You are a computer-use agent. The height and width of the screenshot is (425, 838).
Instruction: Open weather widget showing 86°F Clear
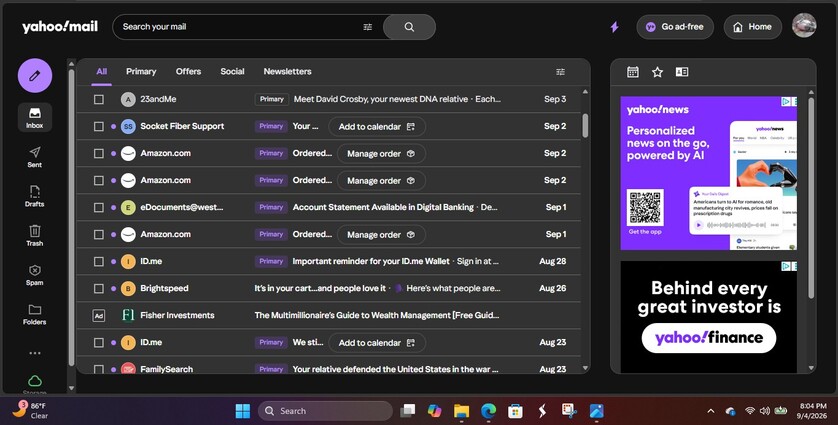tap(31, 411)
